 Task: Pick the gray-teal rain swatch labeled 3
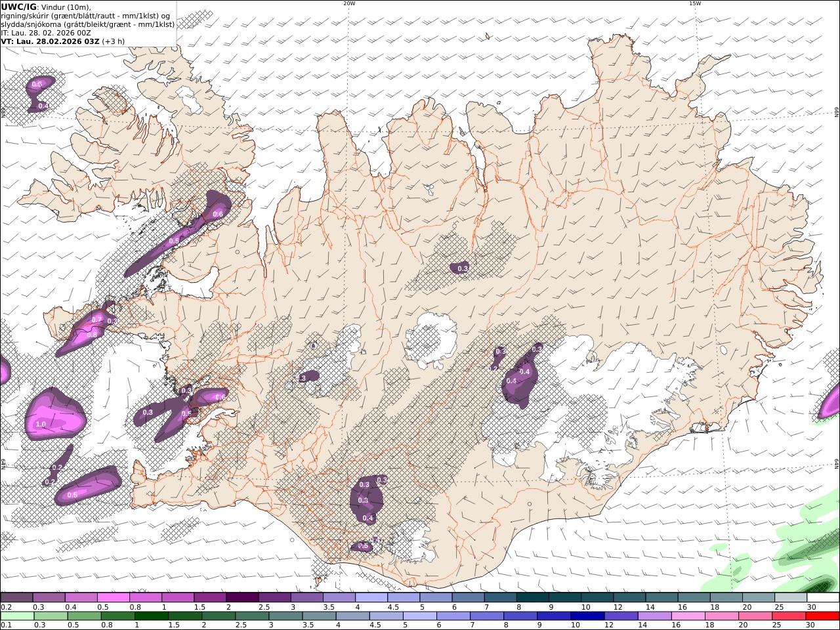[x=285, y=616]
